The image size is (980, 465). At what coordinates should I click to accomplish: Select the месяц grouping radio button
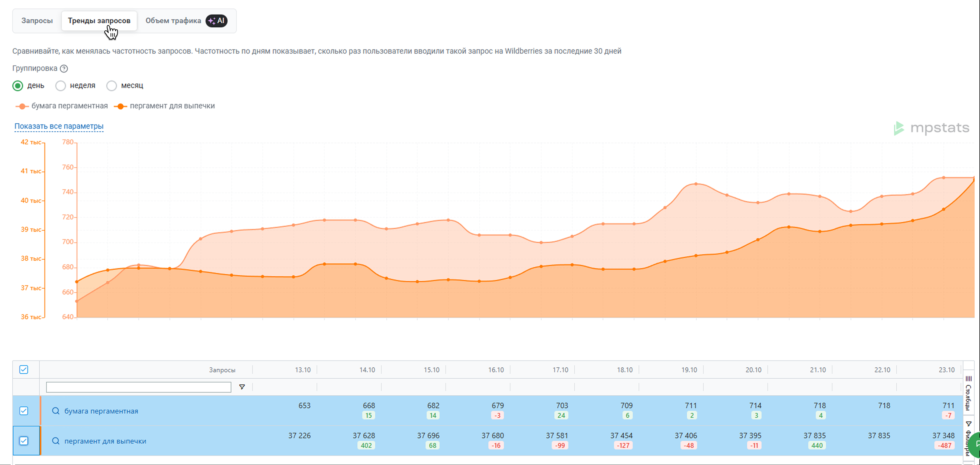click(x=111, y=86)
